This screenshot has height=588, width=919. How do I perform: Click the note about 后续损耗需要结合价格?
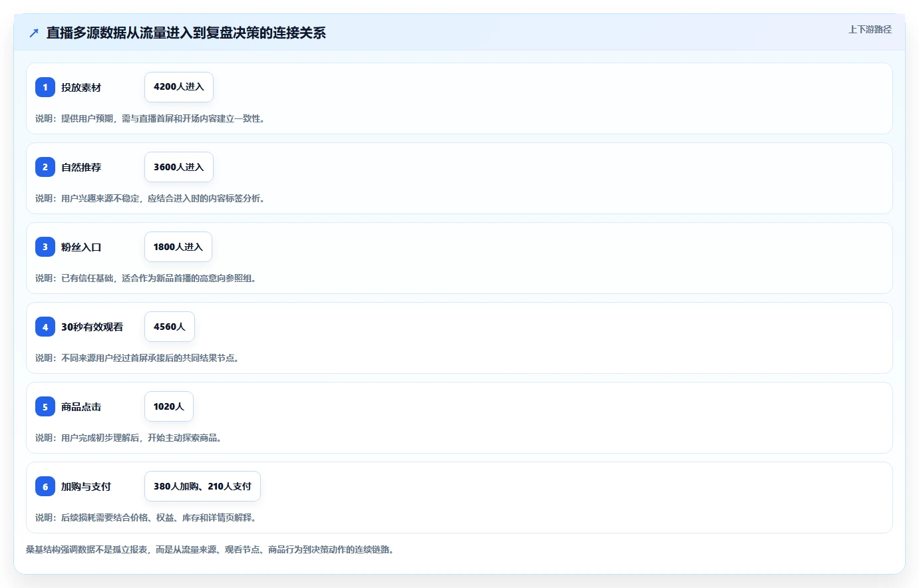[147, 517]
